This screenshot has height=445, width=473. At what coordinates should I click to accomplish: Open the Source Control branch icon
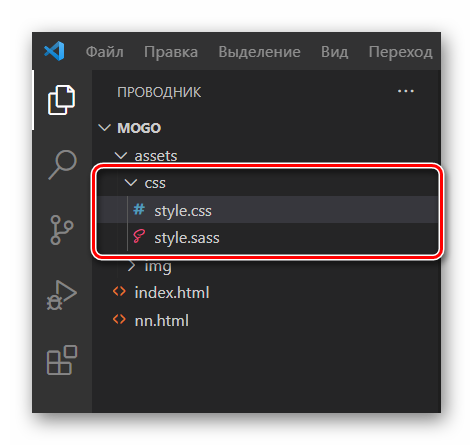[62, 230]
